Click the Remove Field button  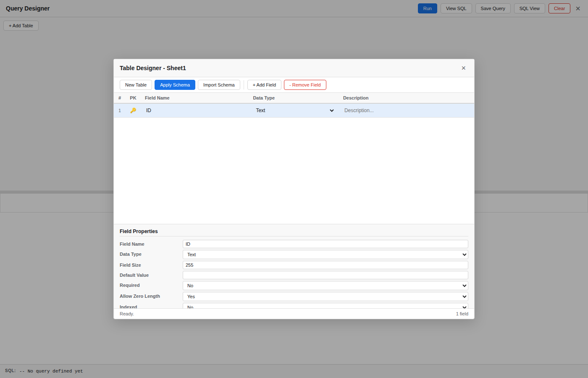click(305, 85)
